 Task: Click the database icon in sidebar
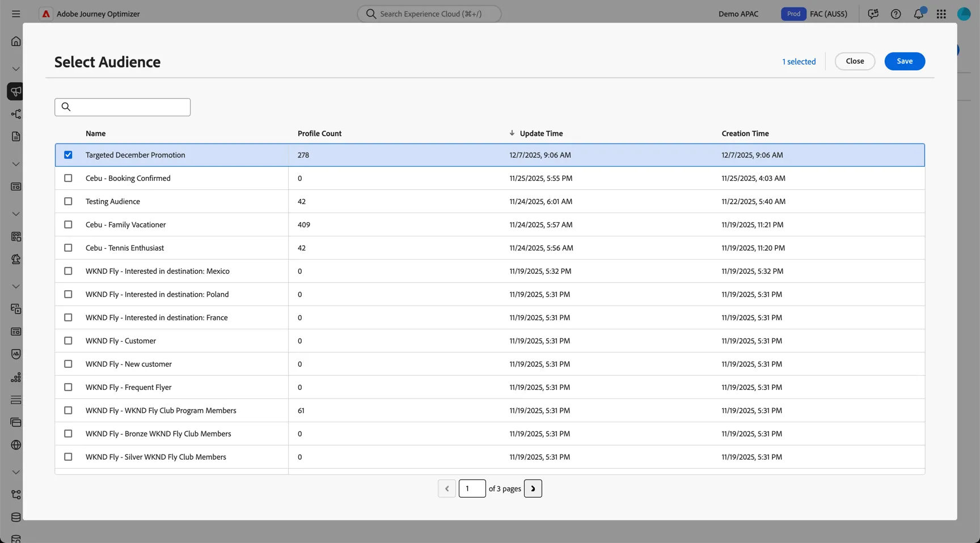[x=16, y=517]
